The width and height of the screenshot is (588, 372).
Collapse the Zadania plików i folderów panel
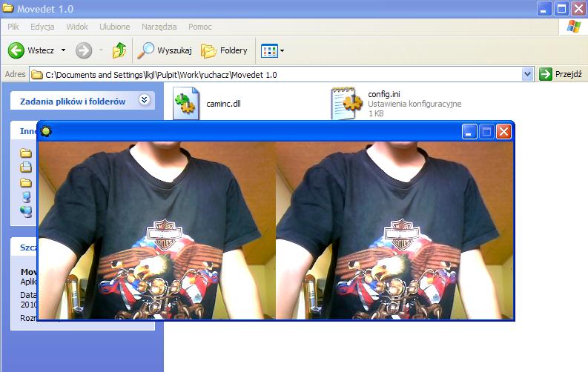coord(144,101)
